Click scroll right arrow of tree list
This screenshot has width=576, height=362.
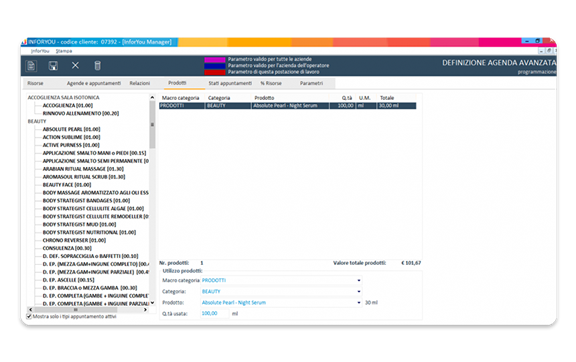(x=145, y=310)
